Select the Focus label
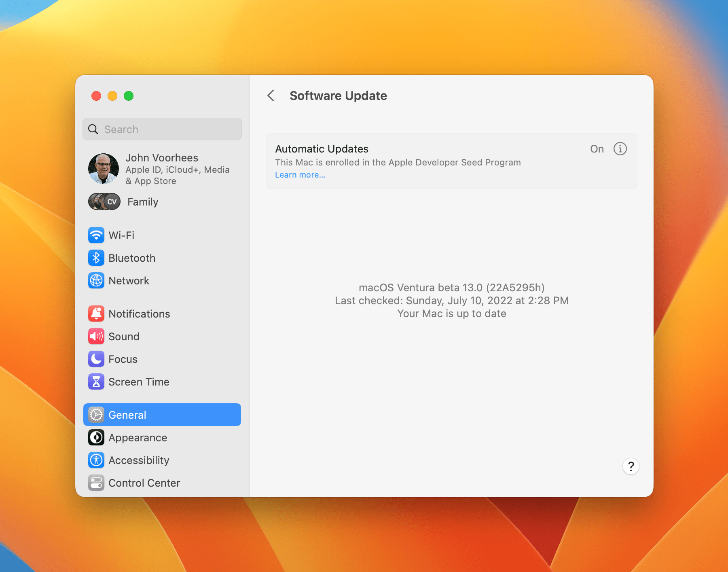Image resolution: width=728 pixels, height=572 pixels. coord(123,359)
